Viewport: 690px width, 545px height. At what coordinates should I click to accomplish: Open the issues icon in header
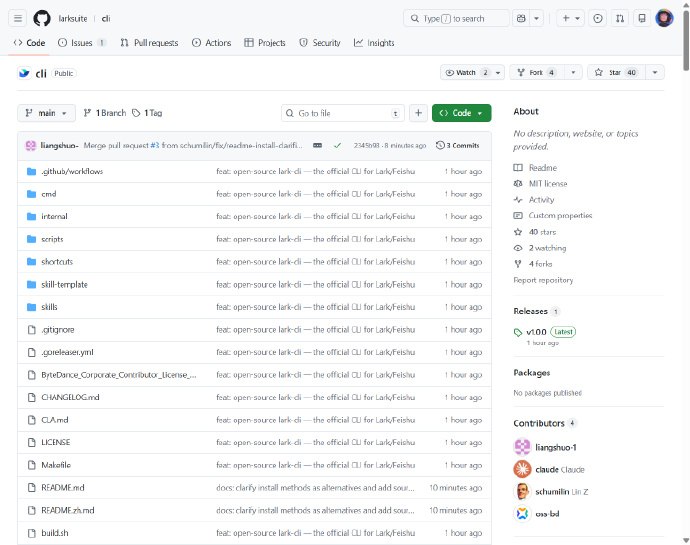pyautogui.click(x=598, y=18)
